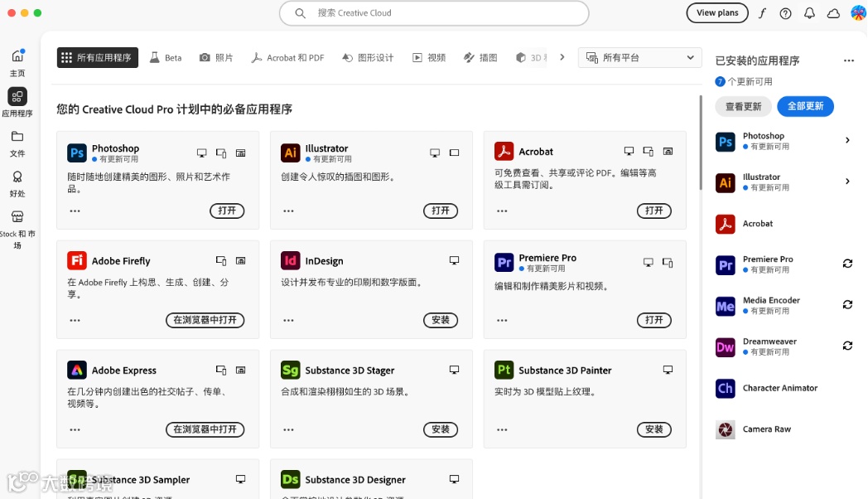The image size is (868, 499).
Task: Update Premiere Pro via its refresh icon
Action: pyautogui.click(x=847, y=264)
